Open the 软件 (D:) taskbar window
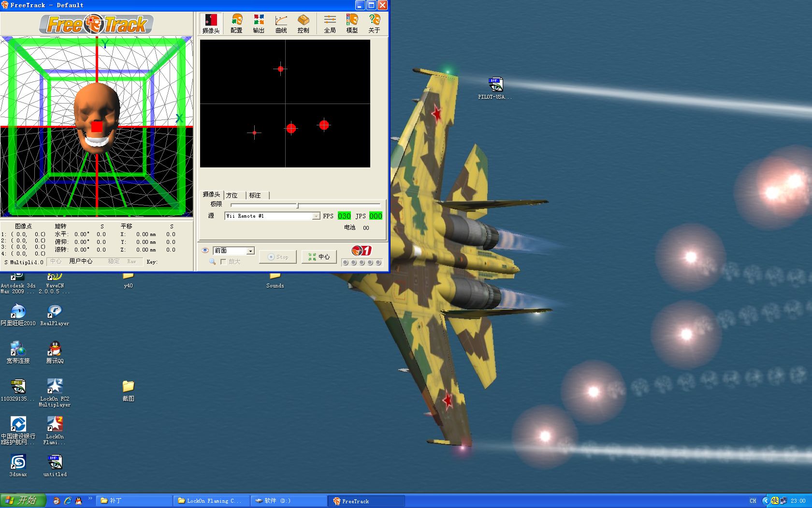Image resolution: width=812 pixels, height=508 pixels. [x=289, y=501]
